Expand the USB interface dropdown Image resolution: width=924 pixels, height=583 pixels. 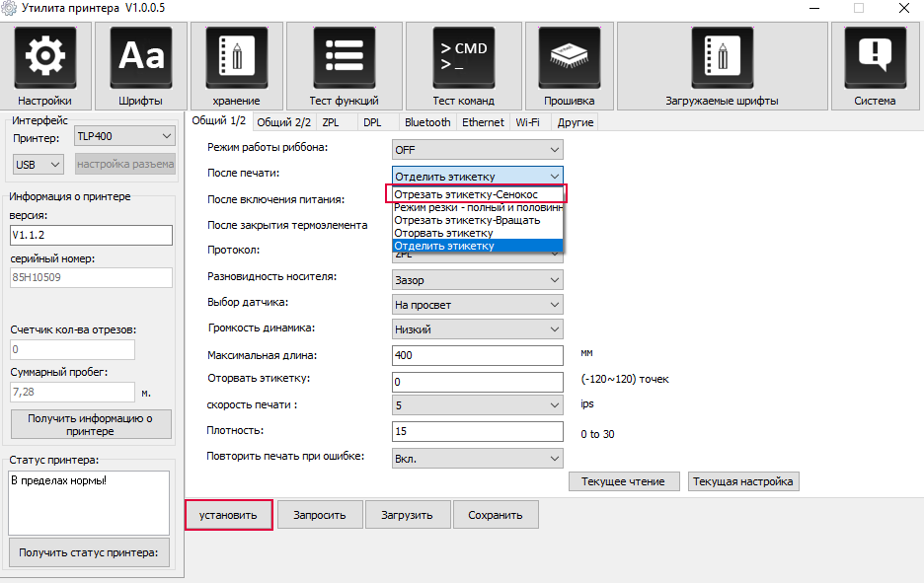coord(38,164)
